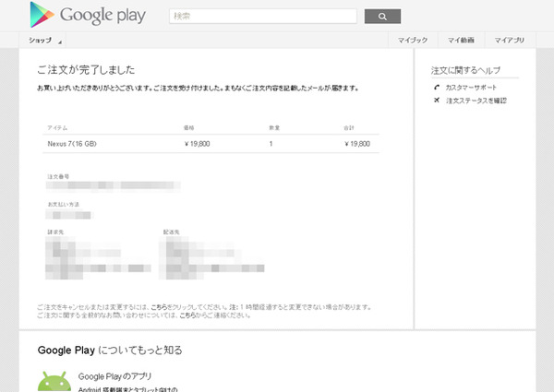554x392 pixels.
Task: Select the Nexus 7 (16 GB) item text
Action: click(72, 144)
